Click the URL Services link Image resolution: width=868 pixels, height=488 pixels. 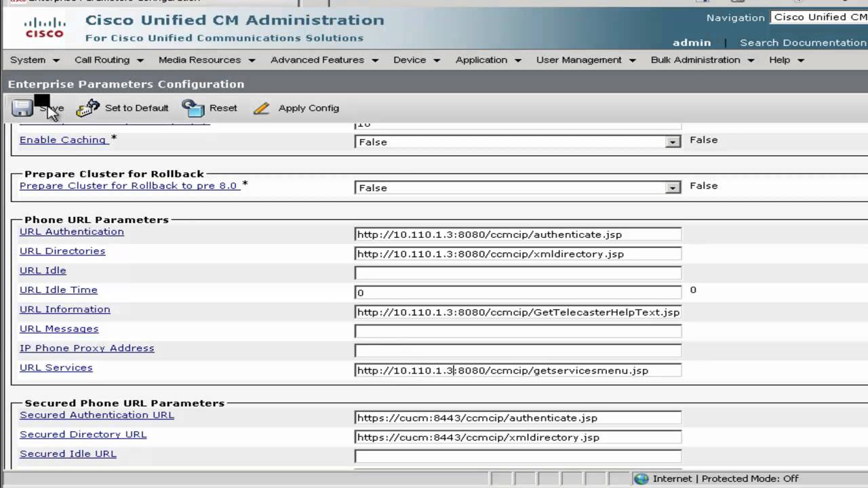(x=56, y=367)
